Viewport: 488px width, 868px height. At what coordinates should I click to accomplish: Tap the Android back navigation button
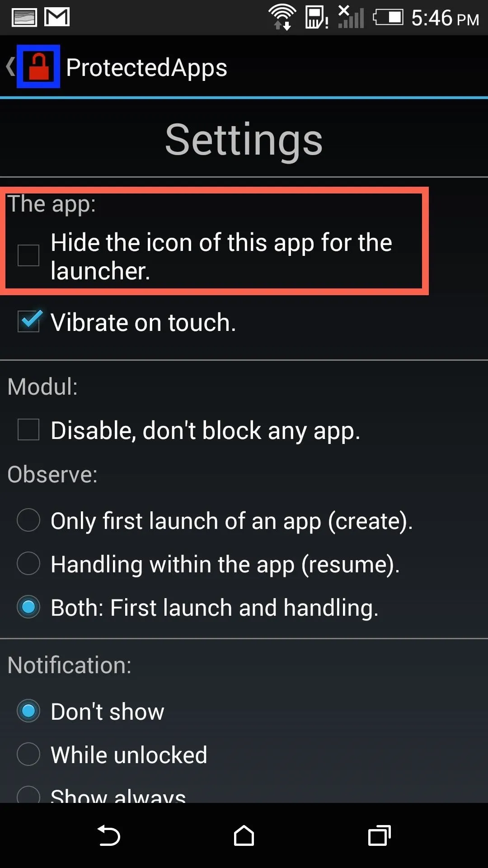[x=109, y=835]
